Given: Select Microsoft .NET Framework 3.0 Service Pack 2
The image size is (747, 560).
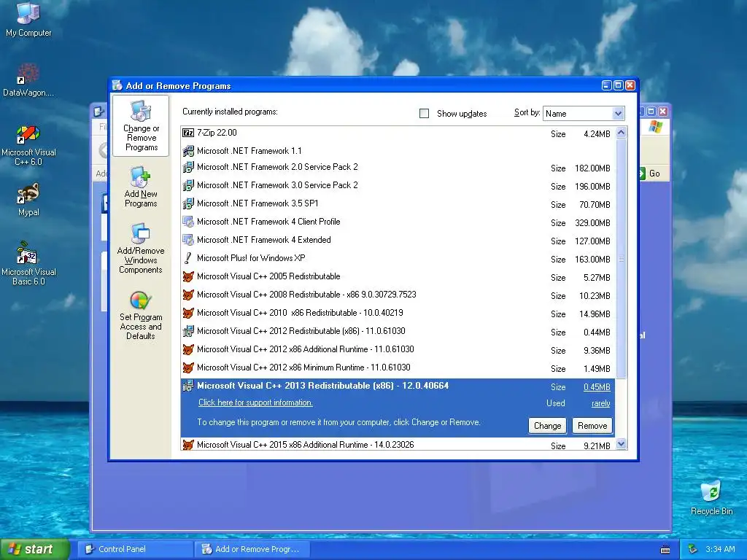Looking at the screenshot, I should [x=398, y=186].
